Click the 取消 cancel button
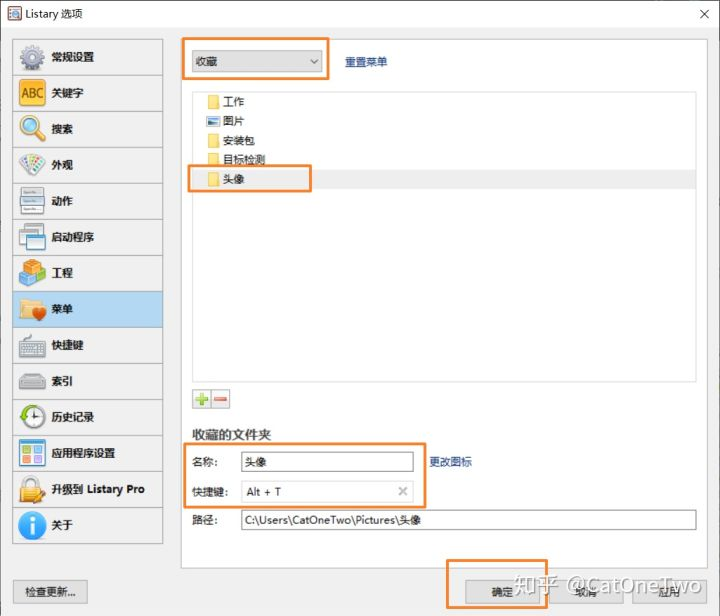 coord(586,592)
